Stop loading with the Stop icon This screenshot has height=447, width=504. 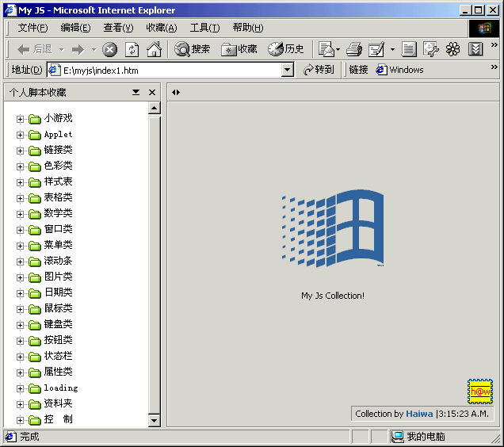point(109,49)
